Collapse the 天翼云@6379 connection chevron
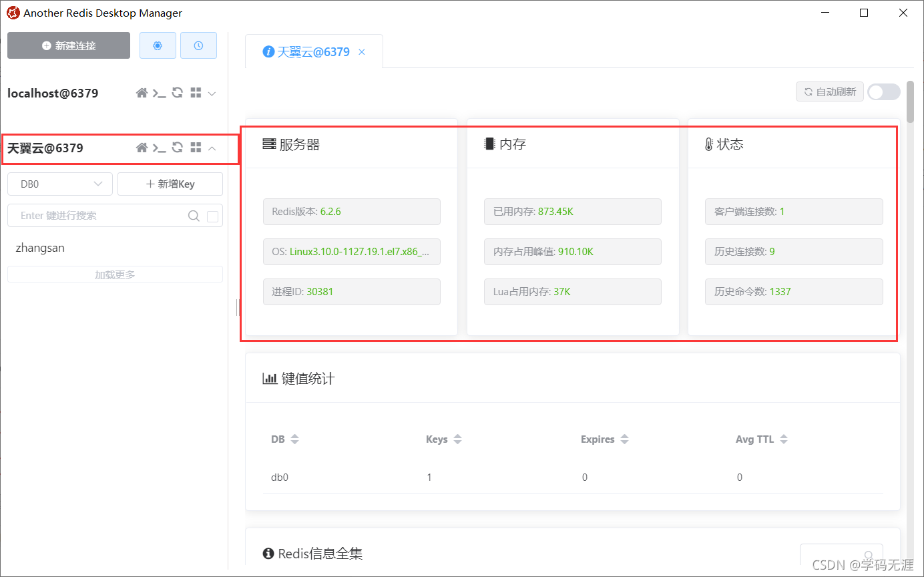The width and height of the screenshot is (924, 577). (x=212, y=148)
